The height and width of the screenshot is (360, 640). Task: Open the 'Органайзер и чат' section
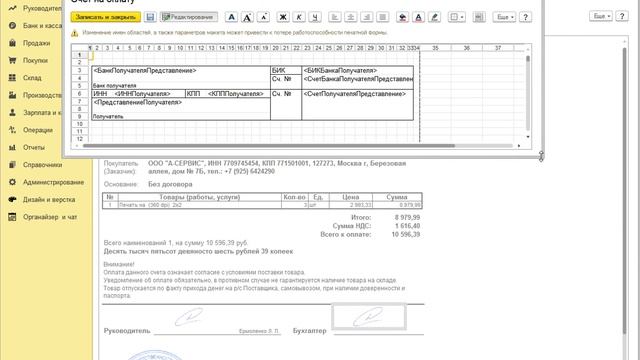43,217
